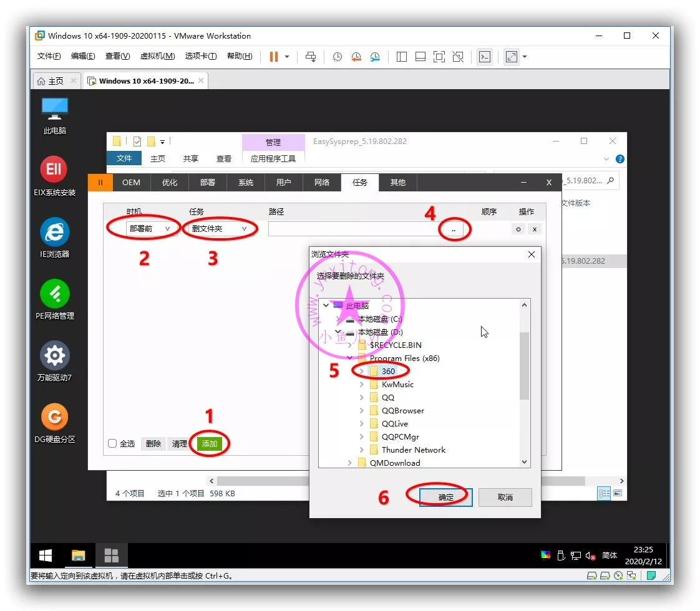Switch to the 优化 tab
Viewport: 700px width, 611px height.
click(170, 182)
